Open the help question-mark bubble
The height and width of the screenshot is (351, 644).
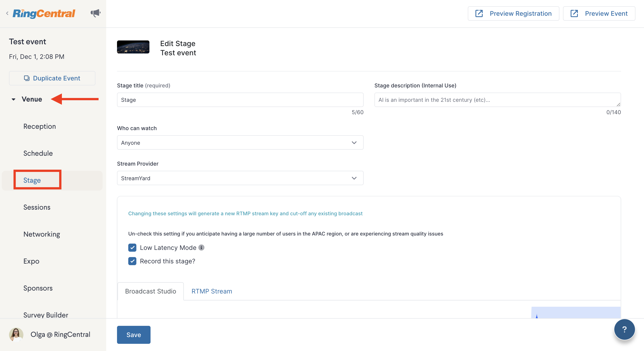624,329
